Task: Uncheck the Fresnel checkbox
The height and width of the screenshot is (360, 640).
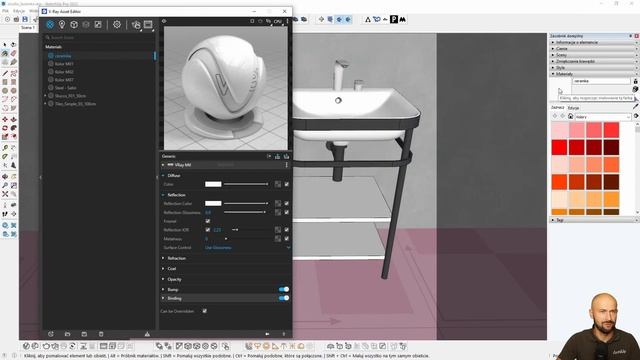Action: click(x=208, y=221)
